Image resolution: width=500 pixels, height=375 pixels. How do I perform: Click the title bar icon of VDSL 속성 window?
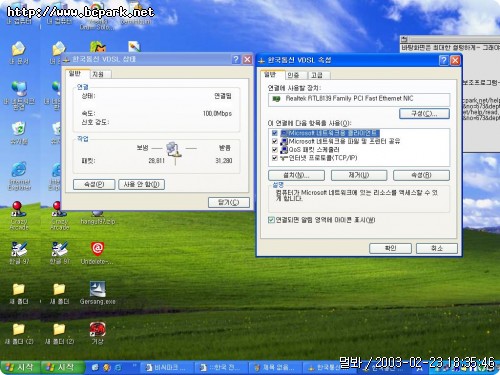tap(262, 60)
